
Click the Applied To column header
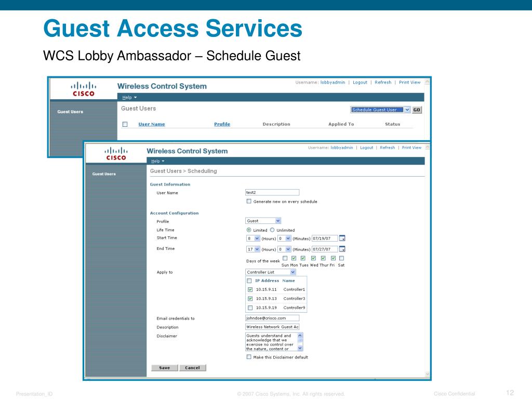[x=341, y=124]
